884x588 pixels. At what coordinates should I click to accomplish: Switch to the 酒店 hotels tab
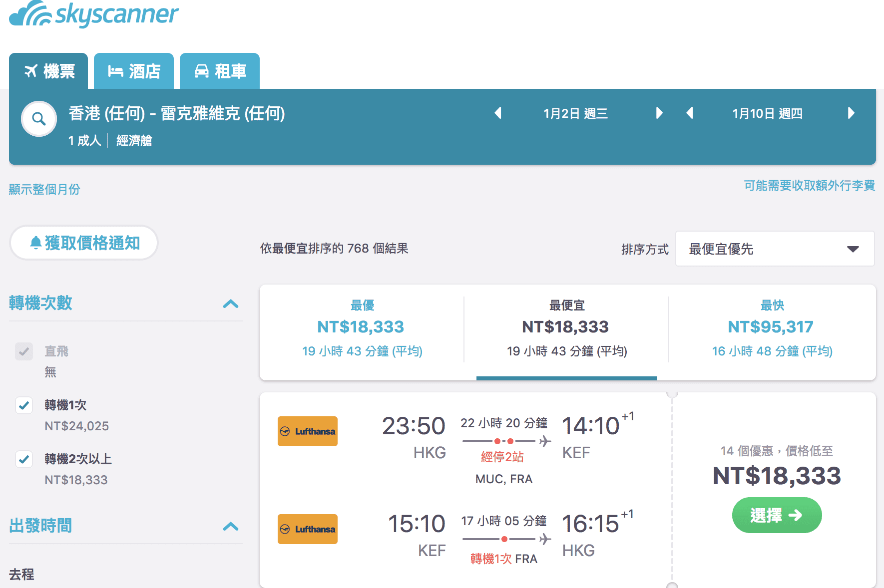click(x=134, y=71)
